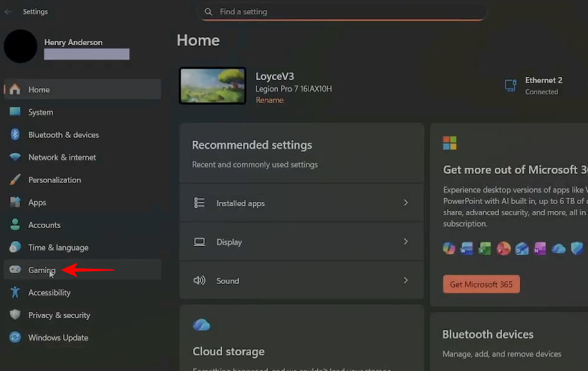The height and width of the screenshot is (371, 588).
Task: Go to Apps in sidebar
Action: 37,203
